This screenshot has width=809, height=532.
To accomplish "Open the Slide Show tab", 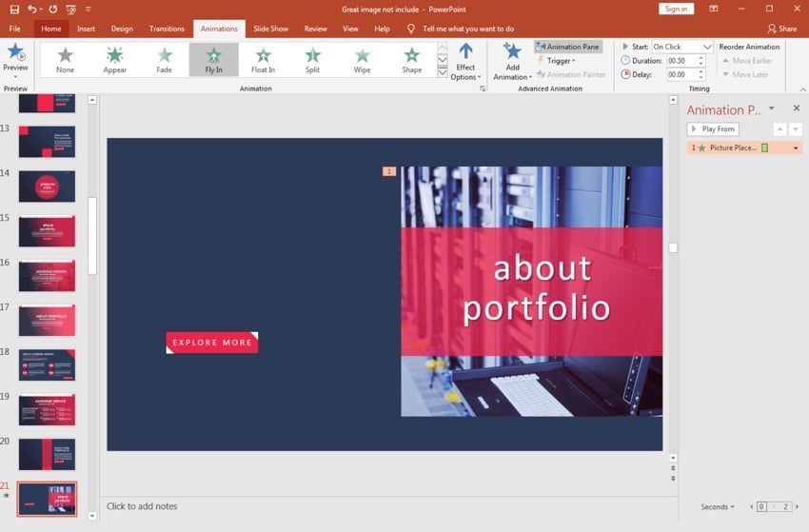I will [270, 29].
